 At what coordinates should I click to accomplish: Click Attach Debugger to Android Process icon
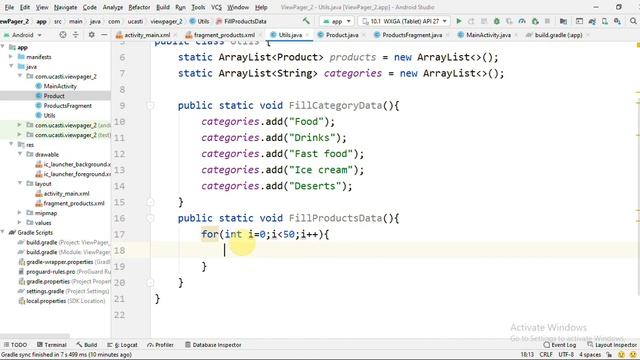535,21
